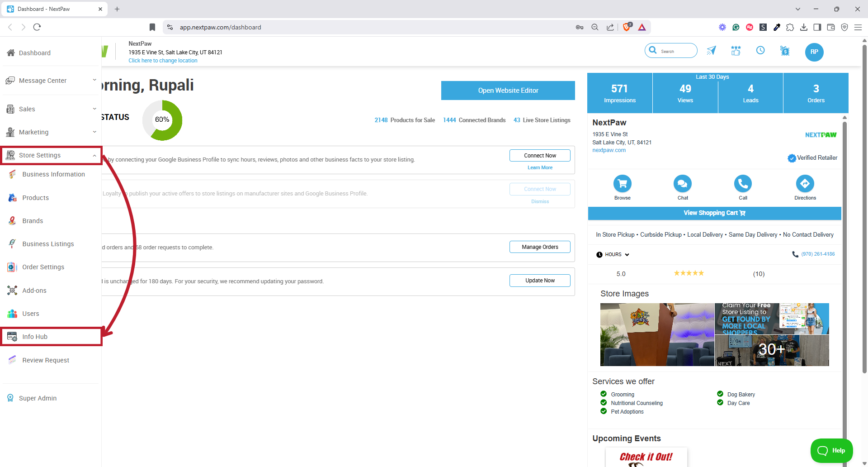Expand the HOURS dropdown

pyautogui.click(x=613, y=254)
